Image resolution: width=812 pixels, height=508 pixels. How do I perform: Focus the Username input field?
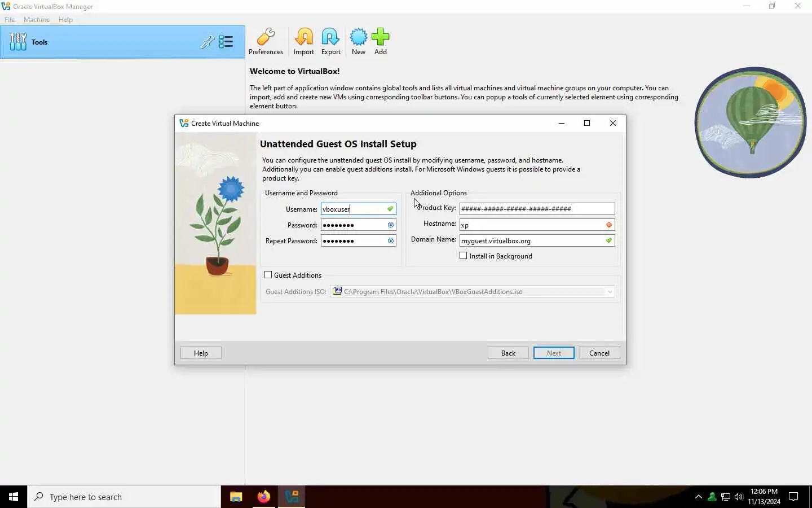click(358, 209)
